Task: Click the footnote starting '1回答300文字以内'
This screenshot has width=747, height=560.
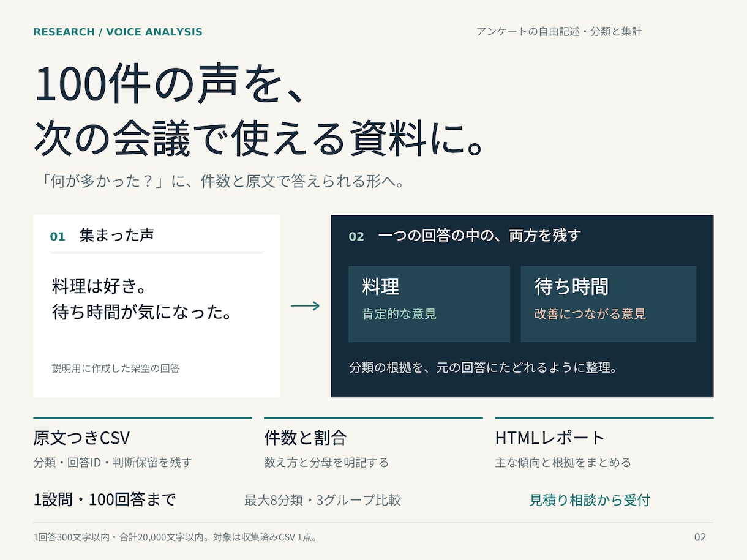Action: [x=175, y=537]
